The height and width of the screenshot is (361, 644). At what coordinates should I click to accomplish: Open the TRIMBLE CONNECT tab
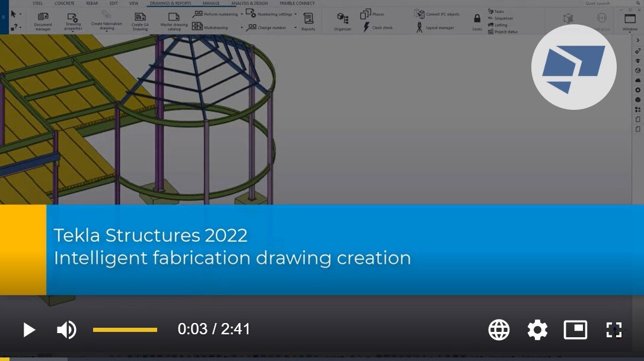pyautogui.click(x=297, y=4)
